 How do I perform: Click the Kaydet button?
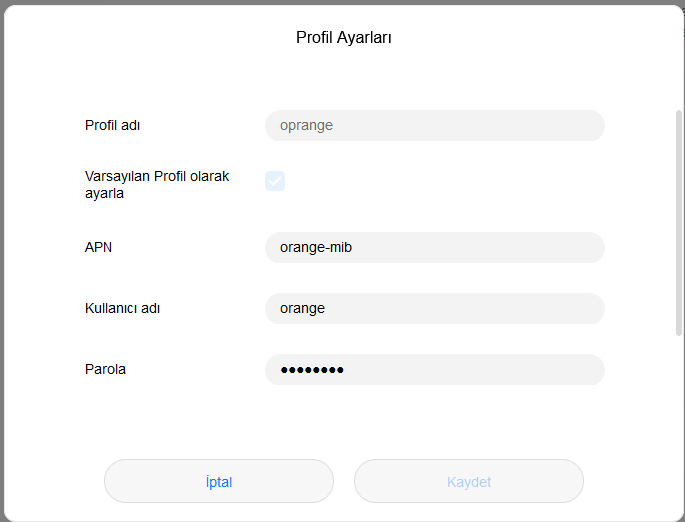[x=468, y=482]
